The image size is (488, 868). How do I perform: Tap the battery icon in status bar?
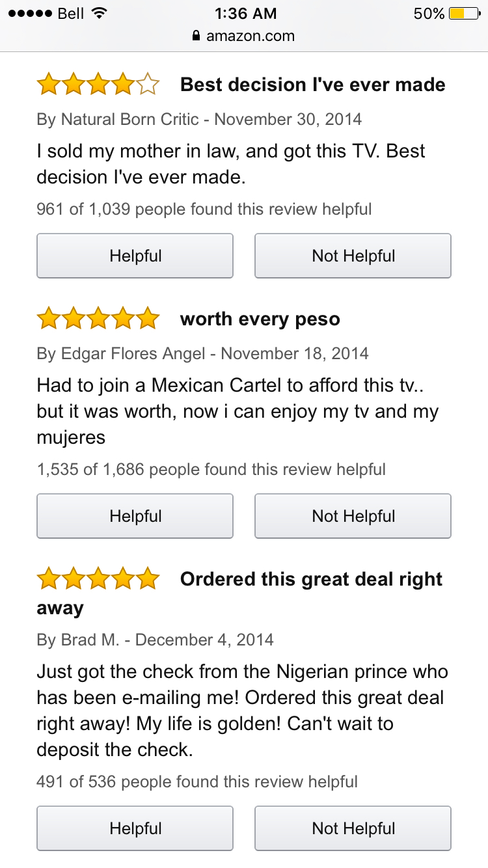pos(466,13)
